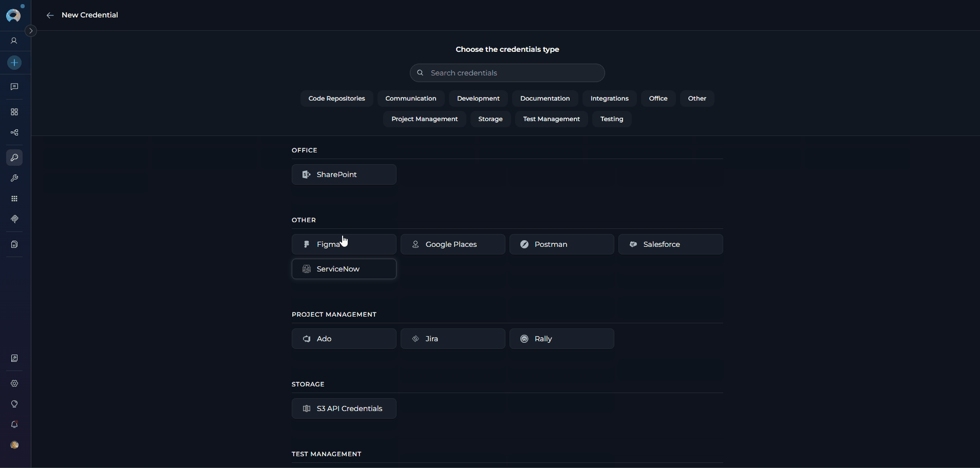Open the document-stack sidebar icon below the tag icon
980x468 pixels.
coord(14,244)
